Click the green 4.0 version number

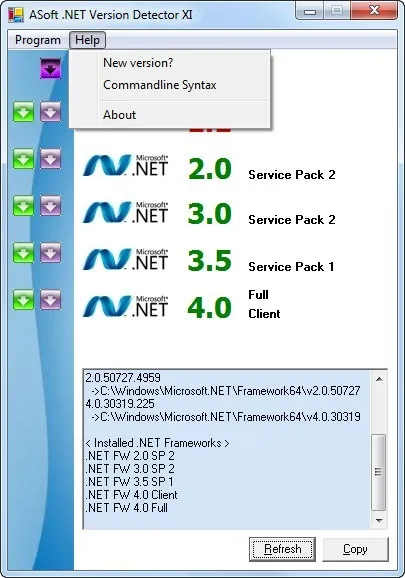(210, 307)
